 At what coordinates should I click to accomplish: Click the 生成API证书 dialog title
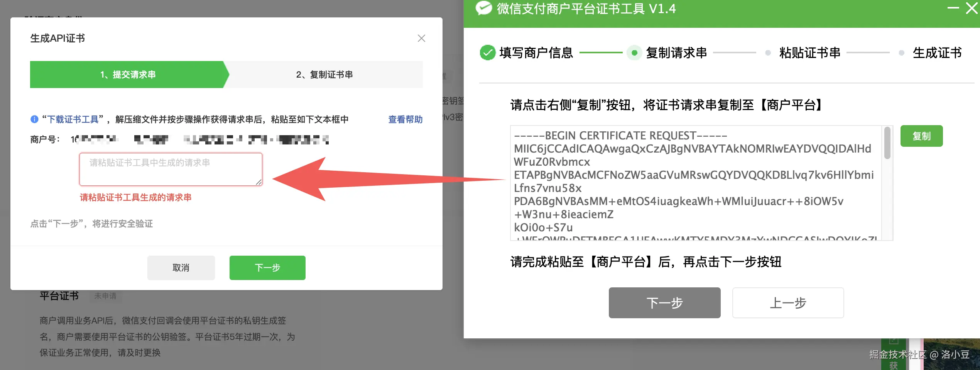click(57, 38)
